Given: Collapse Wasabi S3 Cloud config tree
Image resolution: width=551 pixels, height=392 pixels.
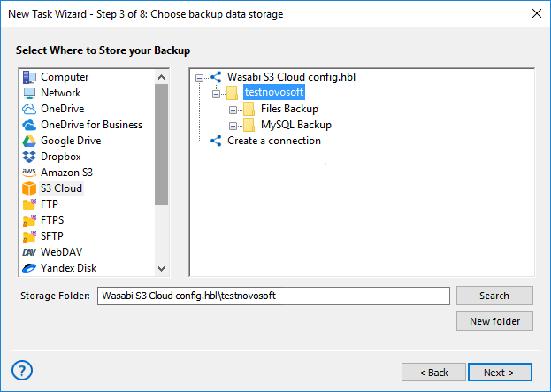Looking at the screenshot, I should [x=200, y=77].
